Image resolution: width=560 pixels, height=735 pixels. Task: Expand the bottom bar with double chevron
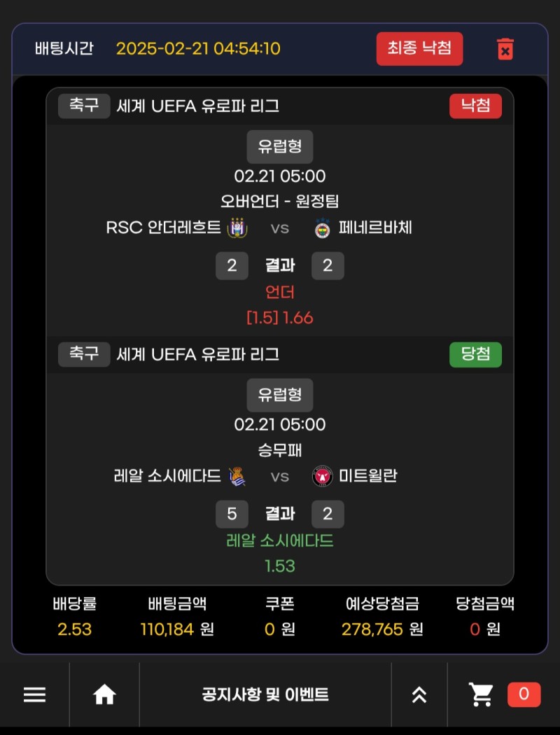(x=419, y=694)
